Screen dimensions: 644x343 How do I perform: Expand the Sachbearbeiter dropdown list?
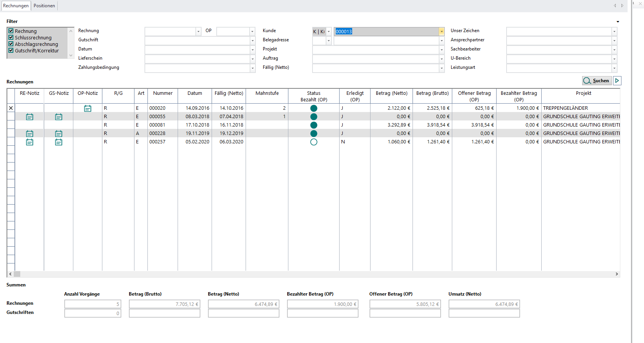coord(614,50)
